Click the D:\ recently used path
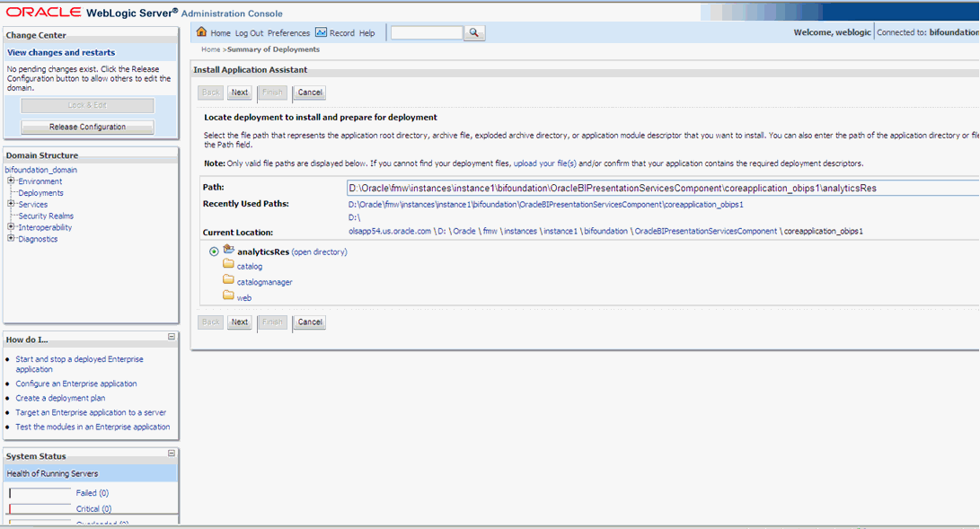 [355, 217]
